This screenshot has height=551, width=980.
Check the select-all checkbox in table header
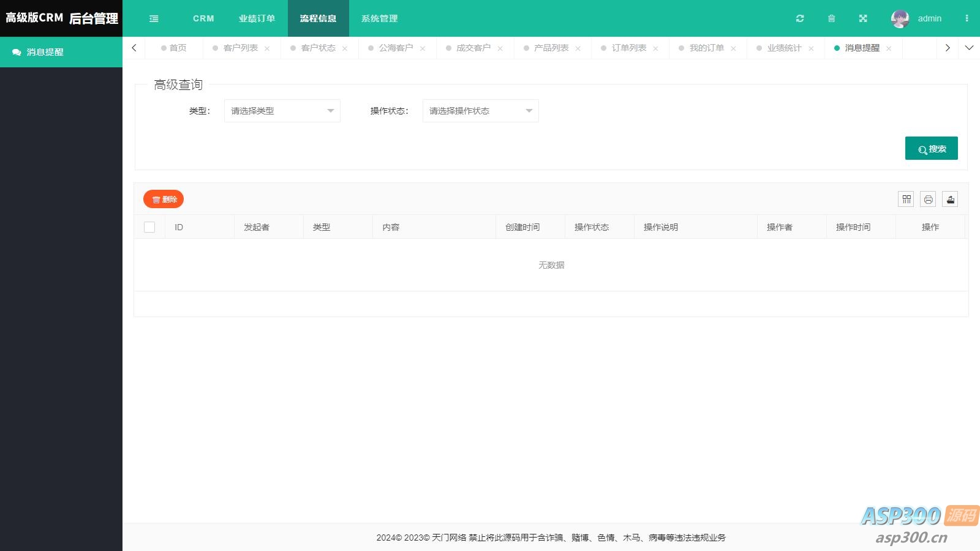149,227
